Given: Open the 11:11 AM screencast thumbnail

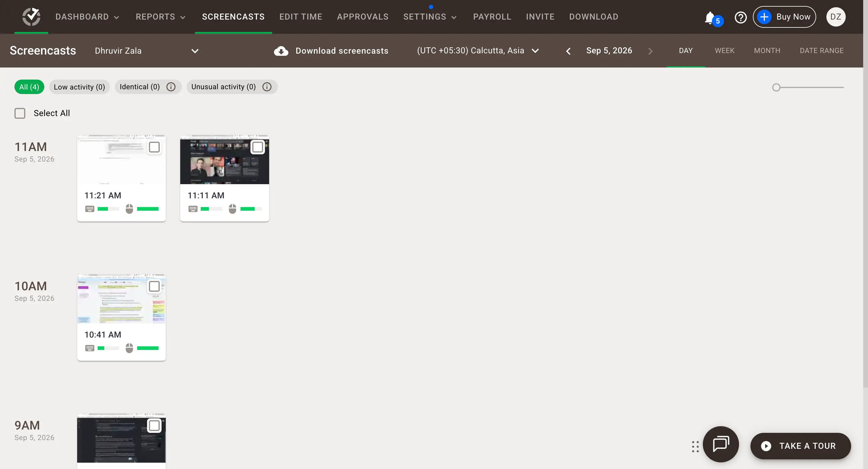Looking at the screenshot, I should (225, 160).
